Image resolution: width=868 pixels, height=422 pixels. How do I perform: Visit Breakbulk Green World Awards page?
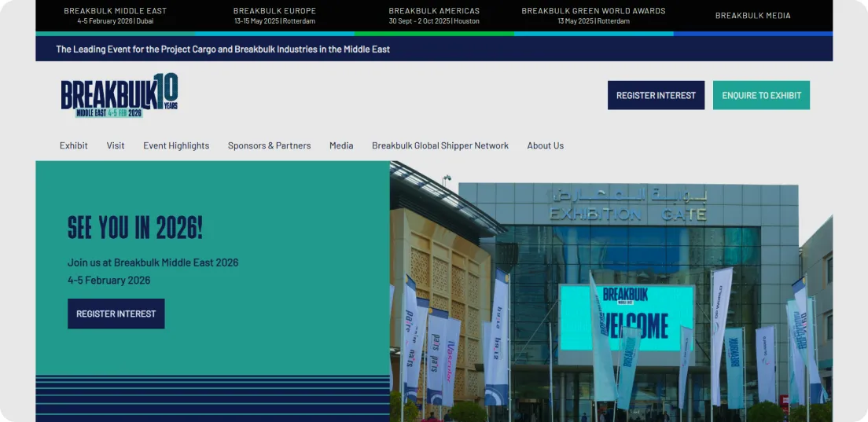(x=594, y=16)
